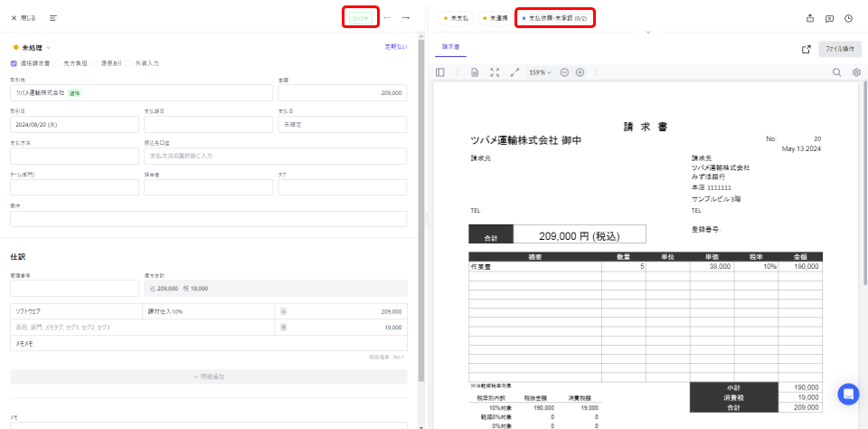Switch to the 請求書 tab

tap(450, 48)
